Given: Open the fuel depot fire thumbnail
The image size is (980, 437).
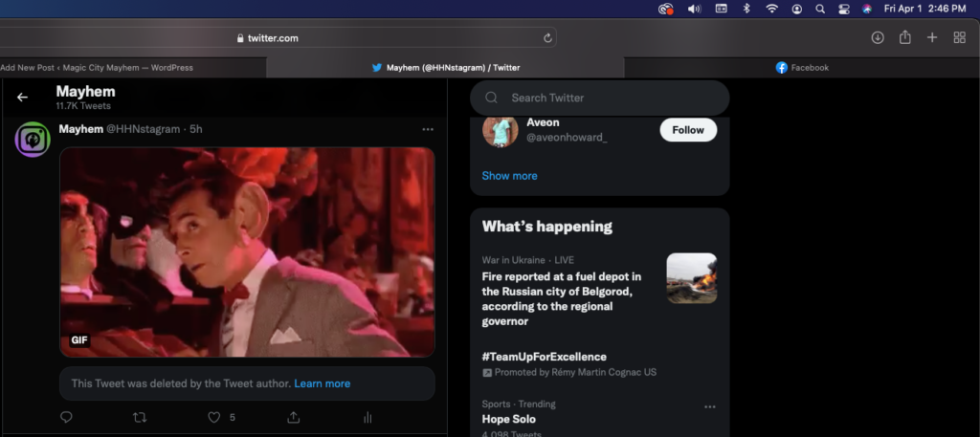Looking at the screenshot, I should 691,278.
